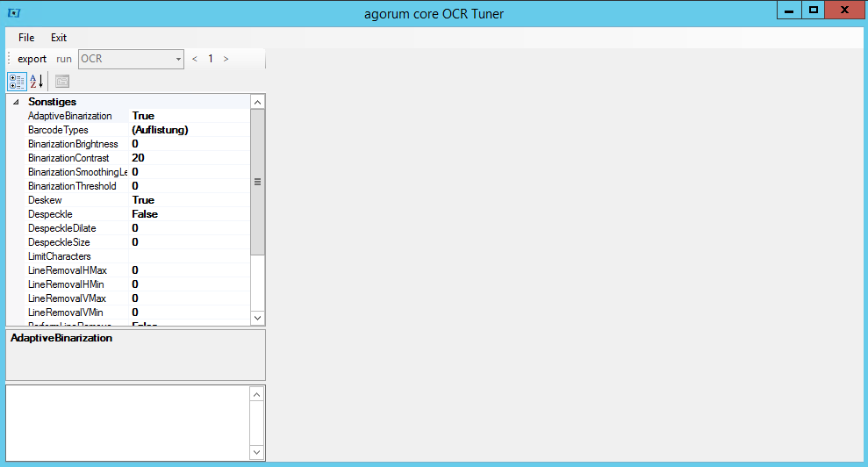Click the toolbar grip handle
Screen dimensions: 868x467
click(x=9, y=59)
